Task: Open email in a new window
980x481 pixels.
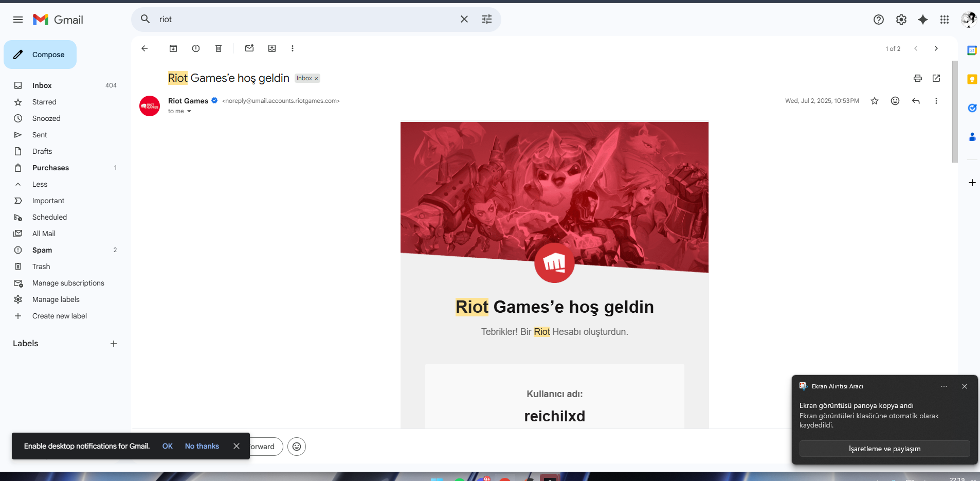Action: (936, 78)
